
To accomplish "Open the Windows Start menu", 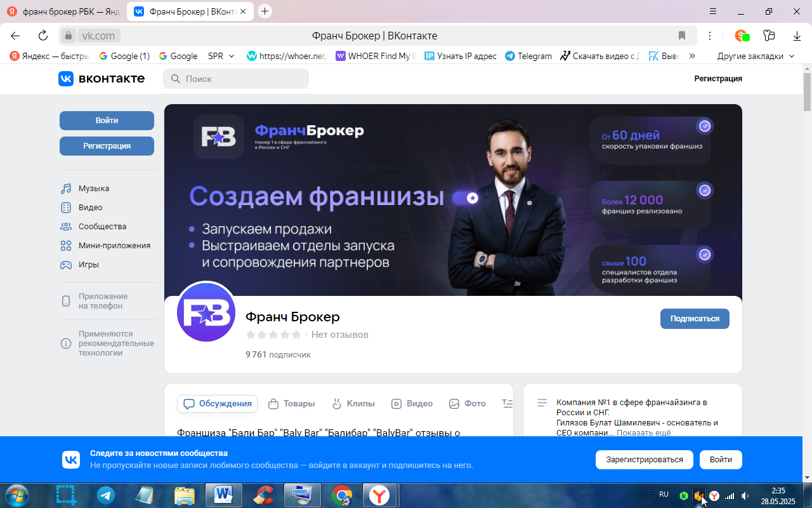I will 16,495.
